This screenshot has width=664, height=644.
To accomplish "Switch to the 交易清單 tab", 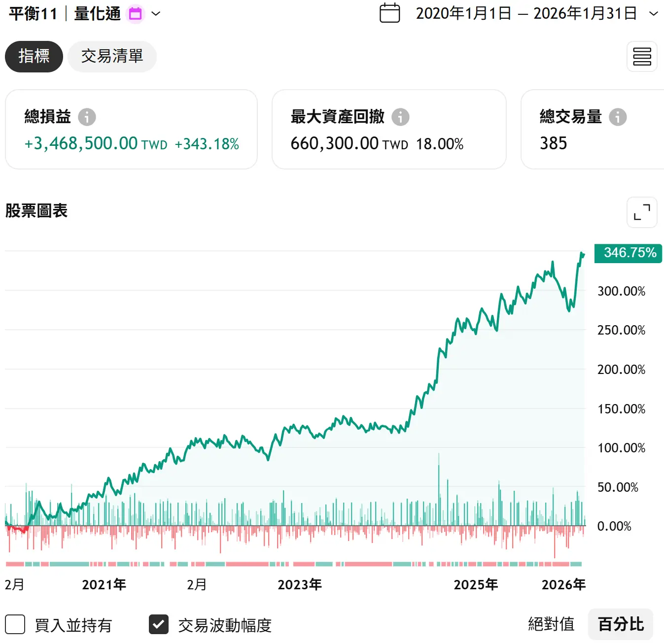I will pyautogui.click(x=112, y=57).
